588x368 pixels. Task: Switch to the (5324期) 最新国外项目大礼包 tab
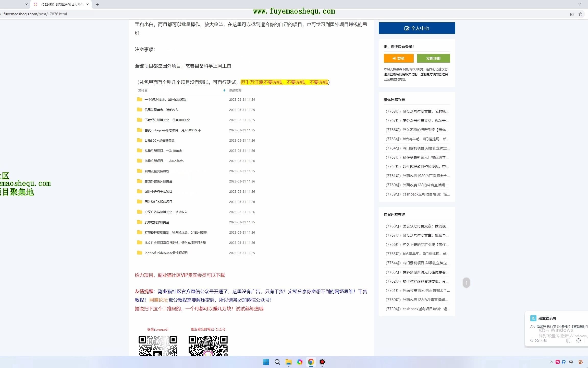pos(61,4)
